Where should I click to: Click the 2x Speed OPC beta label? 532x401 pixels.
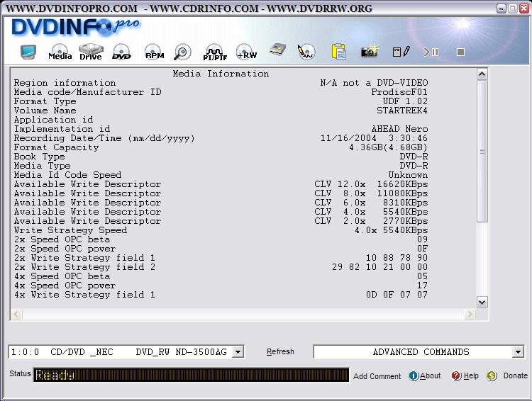(62, 239)
